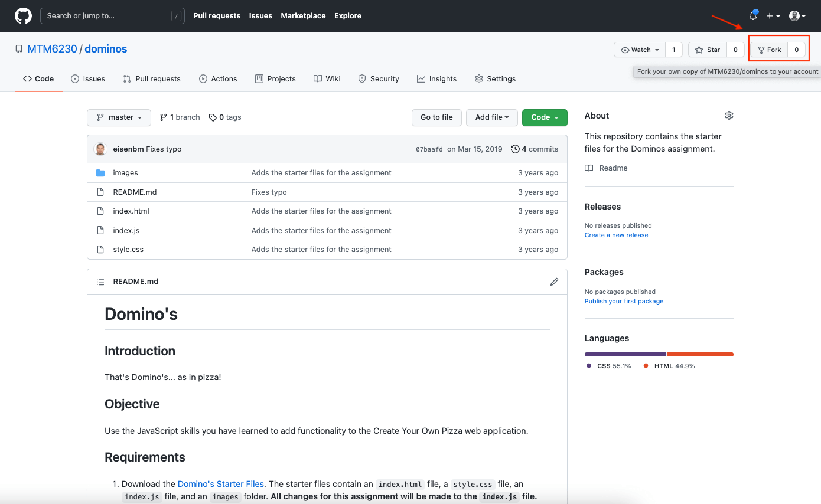Watch the repository
Viewport: 821px width, 504px height.
point(638,50)
